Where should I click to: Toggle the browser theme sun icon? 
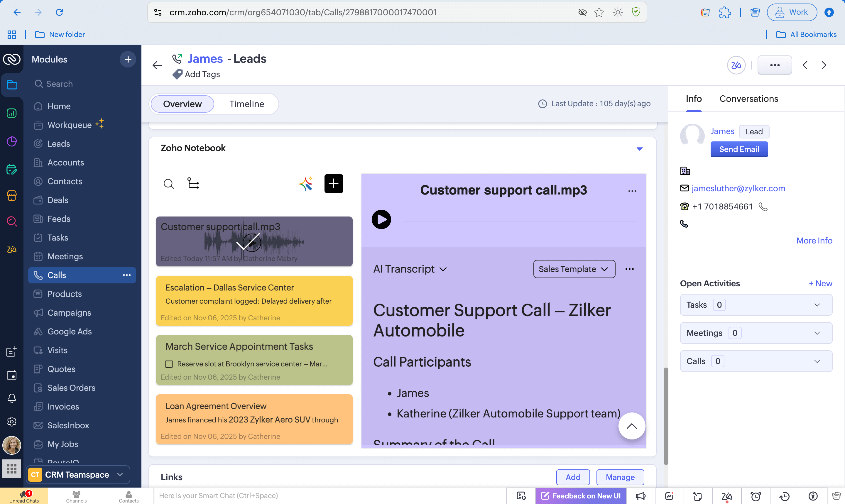click(x=617, y=12)
